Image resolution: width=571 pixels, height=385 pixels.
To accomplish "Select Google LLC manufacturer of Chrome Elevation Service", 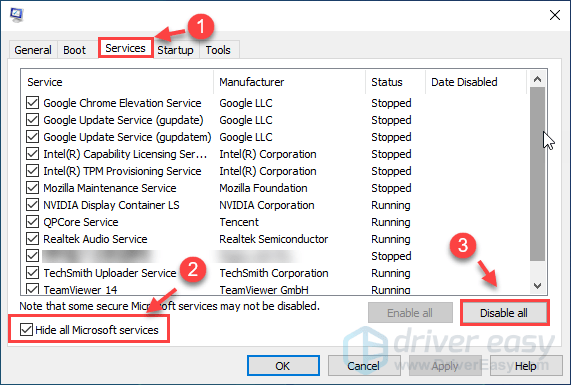I will pyautogui.click(x=246, y=103).
